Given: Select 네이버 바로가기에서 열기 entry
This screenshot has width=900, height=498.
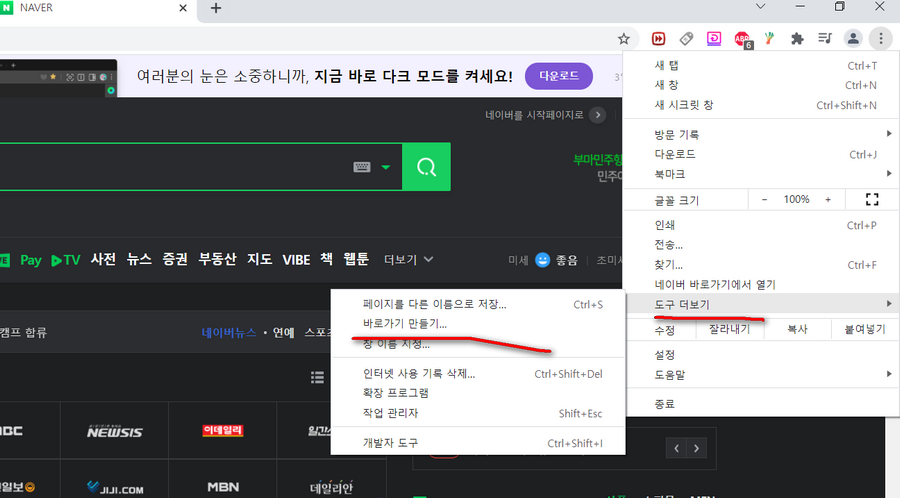Looking at the screenshot, I should point(761,285).
